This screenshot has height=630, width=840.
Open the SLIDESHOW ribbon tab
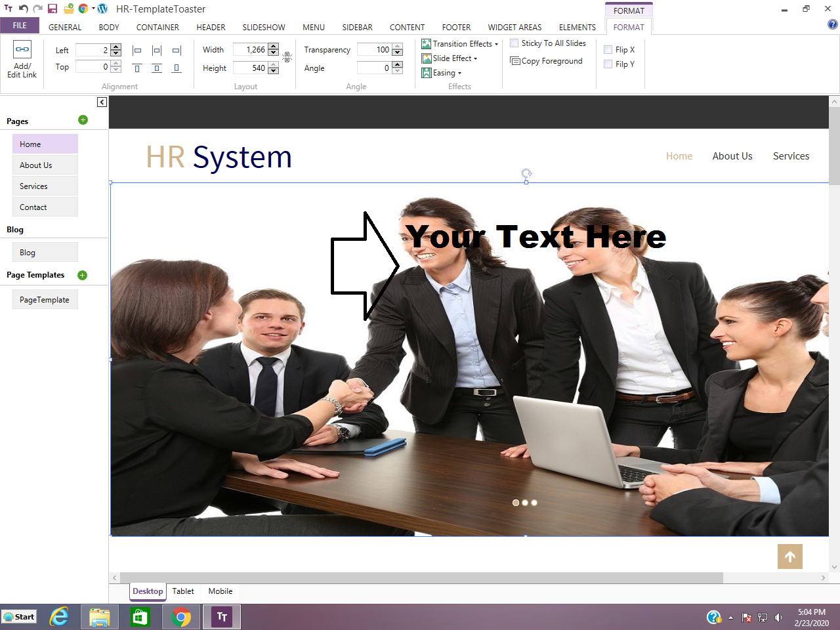pyautogui.click(x=263, y=28)
